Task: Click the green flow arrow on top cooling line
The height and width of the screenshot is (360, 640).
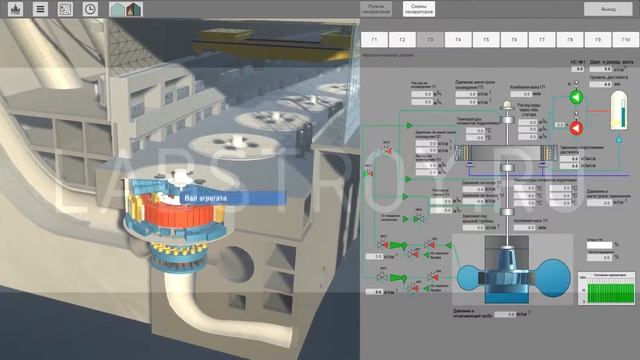Action: [x=409, y=125]
